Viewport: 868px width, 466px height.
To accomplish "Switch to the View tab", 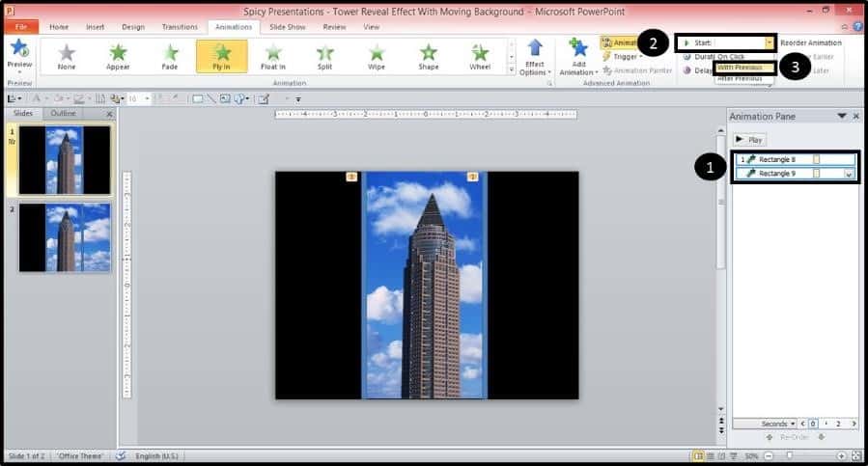I will click(x=372, y=27).
